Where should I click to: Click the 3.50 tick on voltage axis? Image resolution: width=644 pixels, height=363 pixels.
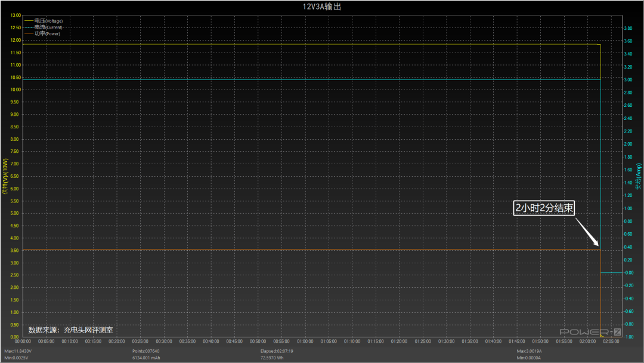(x=14, y=250)
